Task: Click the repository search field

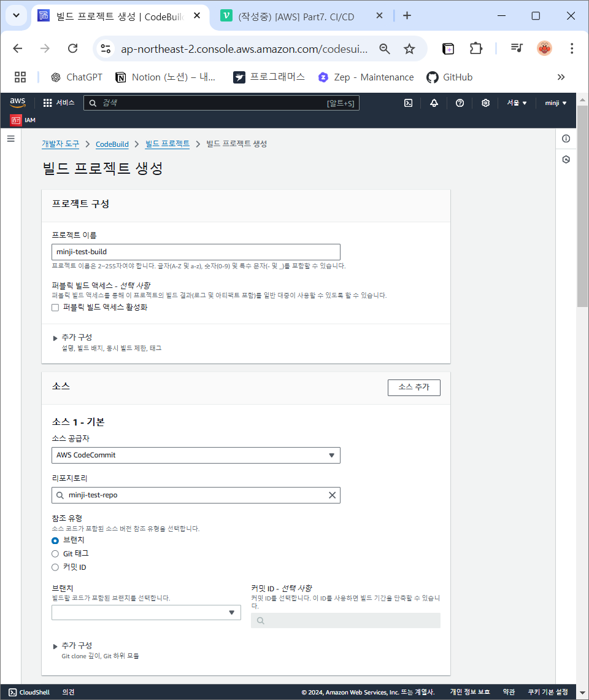Action: [x=196, y=495]
